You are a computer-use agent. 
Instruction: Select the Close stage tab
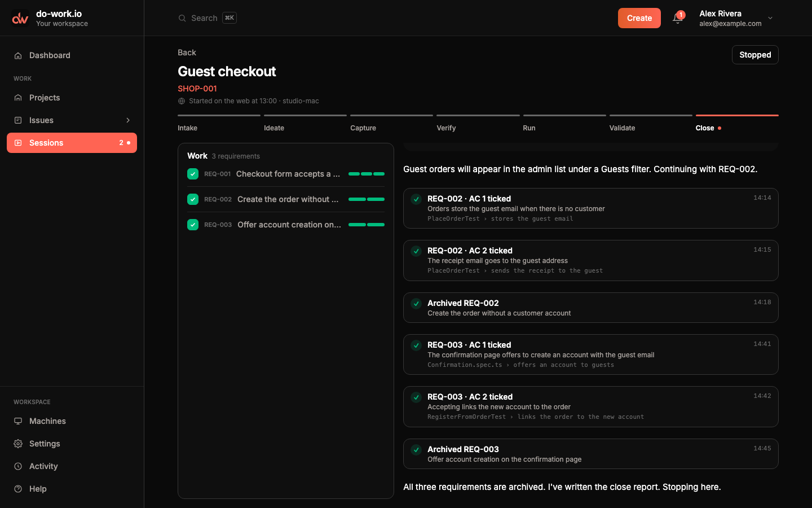737,124
